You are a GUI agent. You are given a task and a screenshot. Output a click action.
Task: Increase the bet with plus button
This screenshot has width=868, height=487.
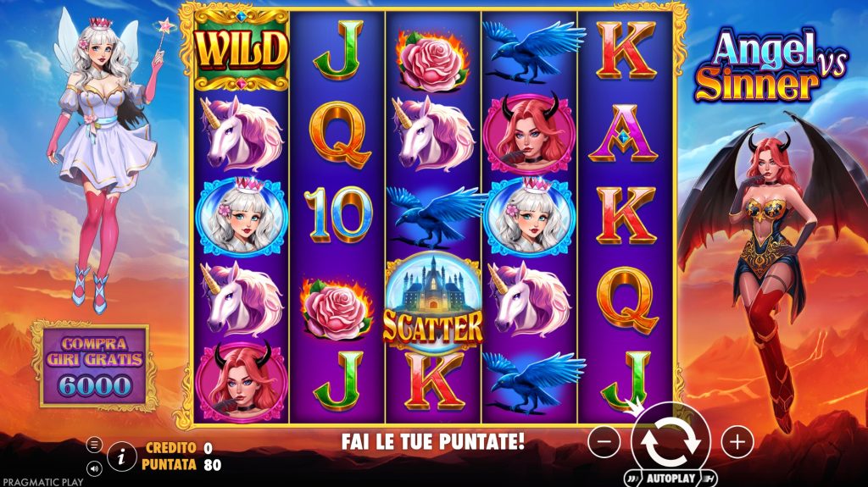(x=737, y=441)
